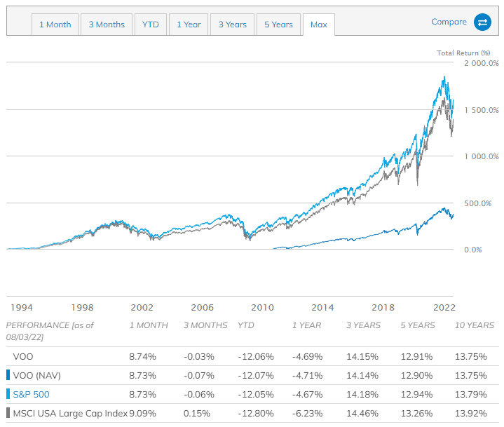Screen dimensions: 504x427
Task: Open the Compare link
Action: point(449,22)
